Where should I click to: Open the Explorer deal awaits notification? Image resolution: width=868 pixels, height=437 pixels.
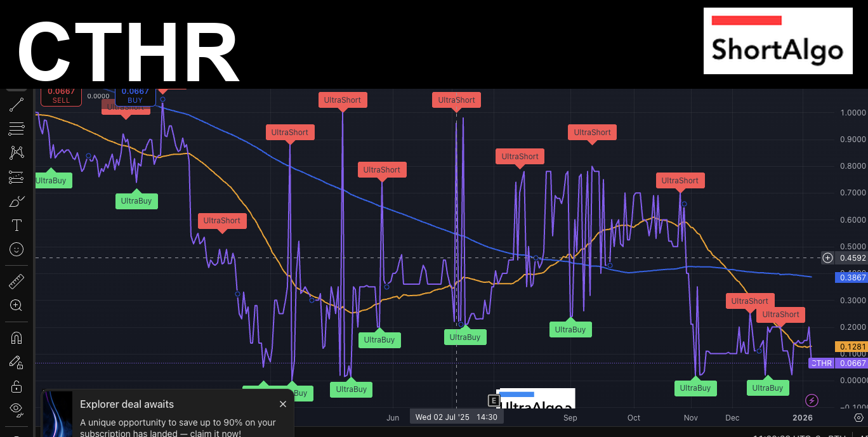click(168, 414)
